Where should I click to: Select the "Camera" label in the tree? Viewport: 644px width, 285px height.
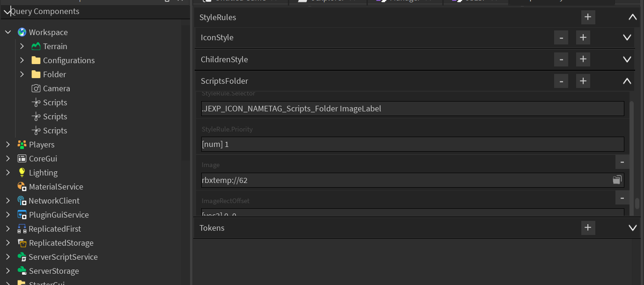[57, 88]
